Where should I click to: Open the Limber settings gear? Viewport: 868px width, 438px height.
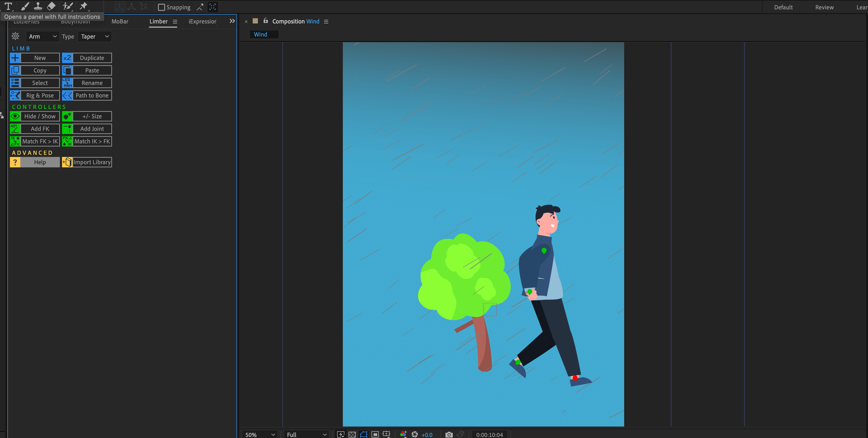click(x=15, y=36)
